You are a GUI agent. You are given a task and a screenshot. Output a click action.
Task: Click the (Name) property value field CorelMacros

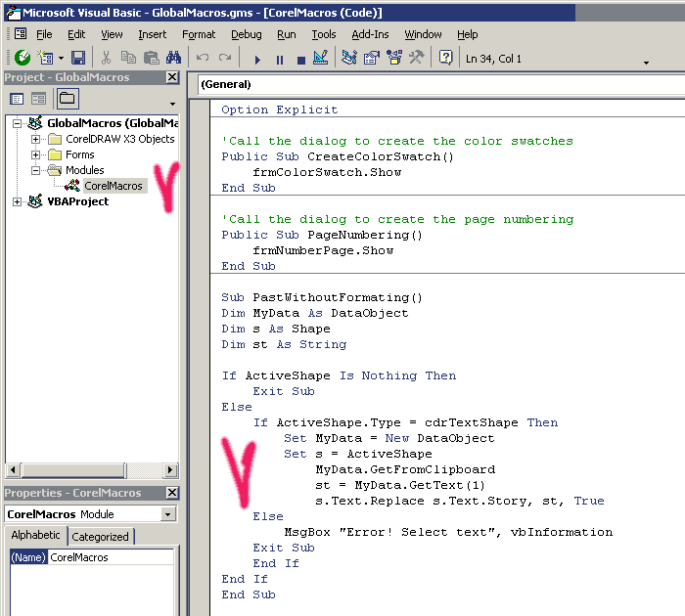[111, 557]
